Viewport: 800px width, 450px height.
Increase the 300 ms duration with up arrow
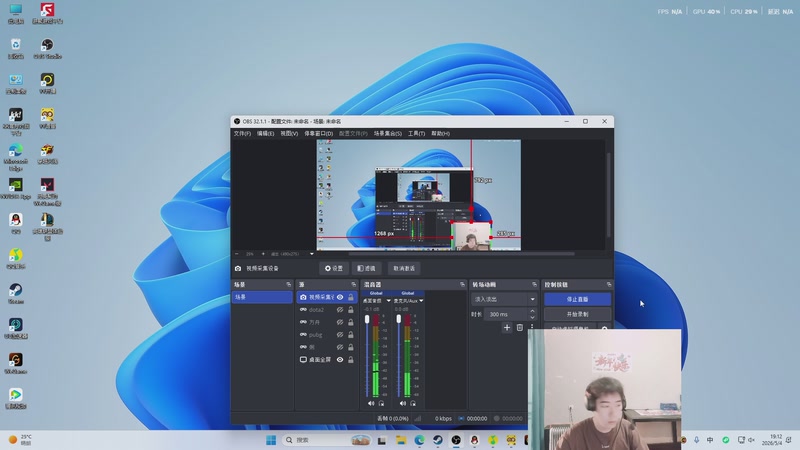coord(532,311)
